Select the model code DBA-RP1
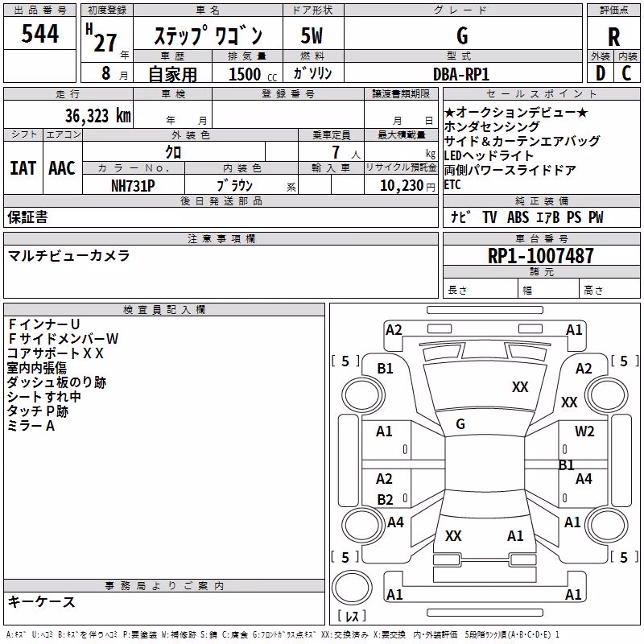 click(x=461, y=74)
